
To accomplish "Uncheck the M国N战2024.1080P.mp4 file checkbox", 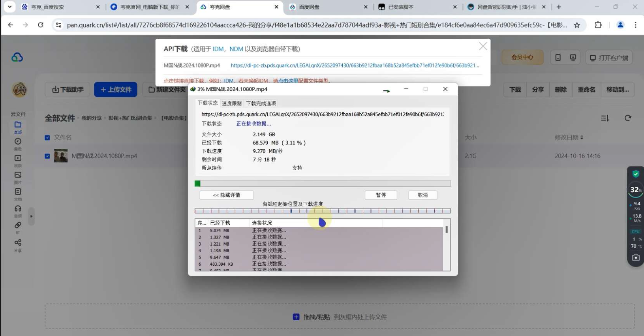I will [x=47, y=156].
